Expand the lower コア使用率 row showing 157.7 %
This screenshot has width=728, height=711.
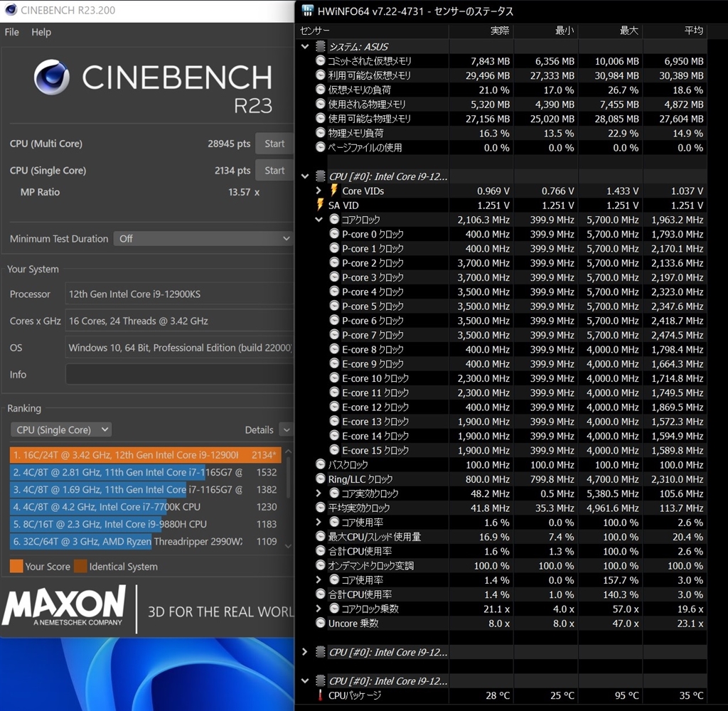coord(318,579)
